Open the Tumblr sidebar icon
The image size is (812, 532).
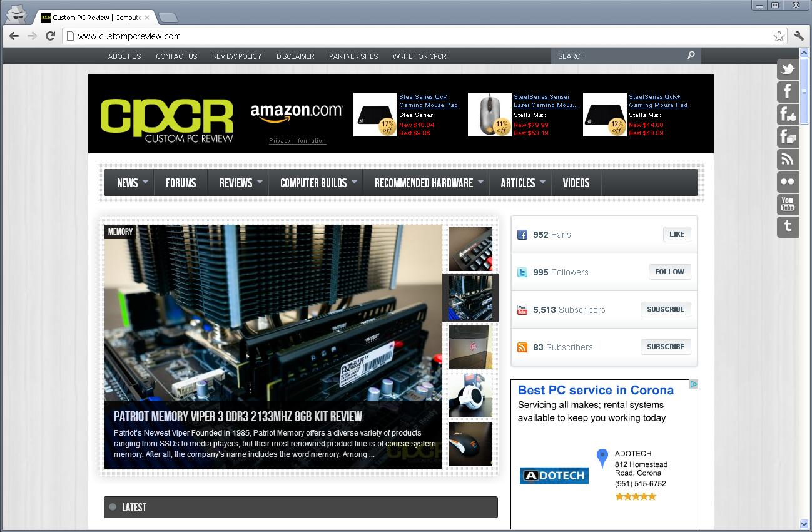click(788, 227)
